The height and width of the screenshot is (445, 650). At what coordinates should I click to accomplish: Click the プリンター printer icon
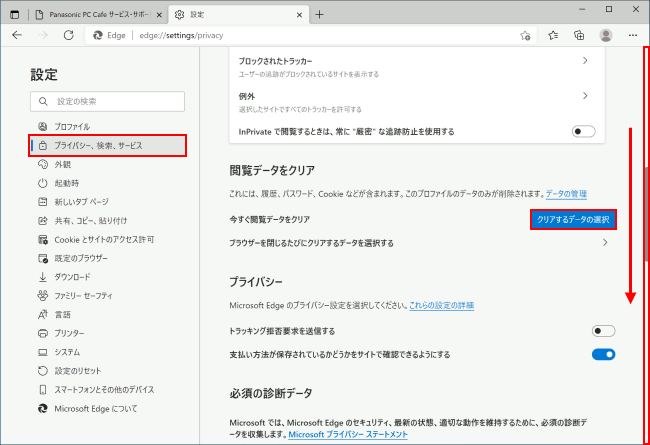pyautogui.click(x=43, y=333)
